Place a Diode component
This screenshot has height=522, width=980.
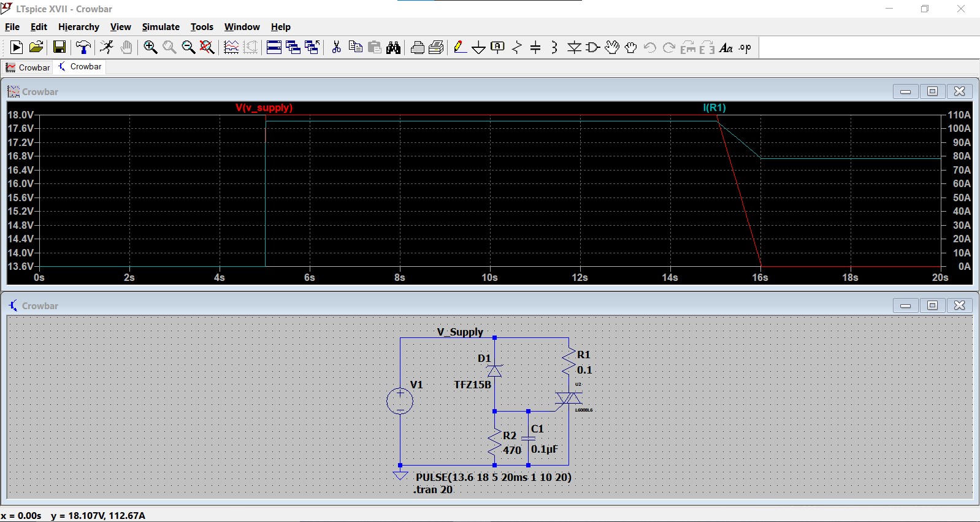coord(574,47)
